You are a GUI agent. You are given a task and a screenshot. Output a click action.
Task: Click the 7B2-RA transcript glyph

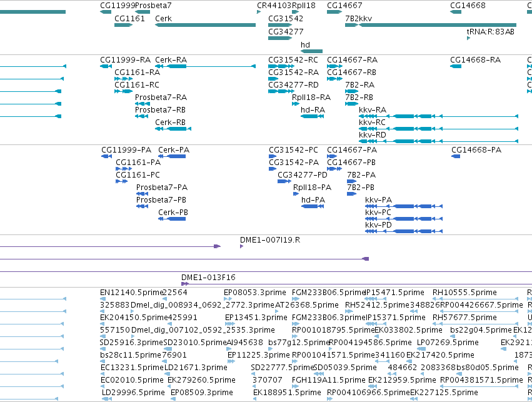351,91
